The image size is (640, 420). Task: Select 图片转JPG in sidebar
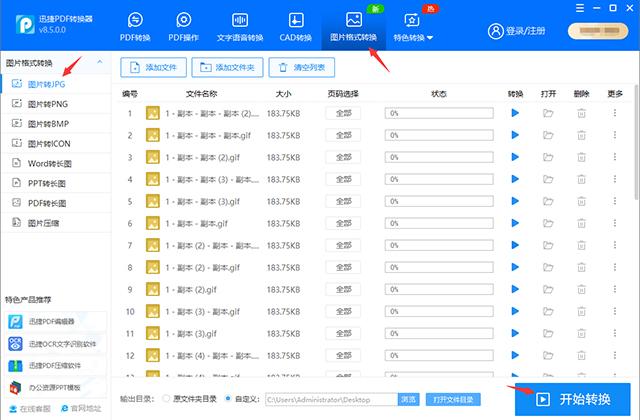(x=56, y=84)
